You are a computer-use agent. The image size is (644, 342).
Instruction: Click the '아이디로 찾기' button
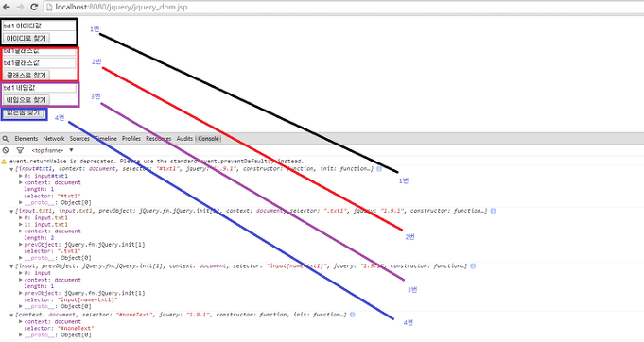(x=26, y=38)
